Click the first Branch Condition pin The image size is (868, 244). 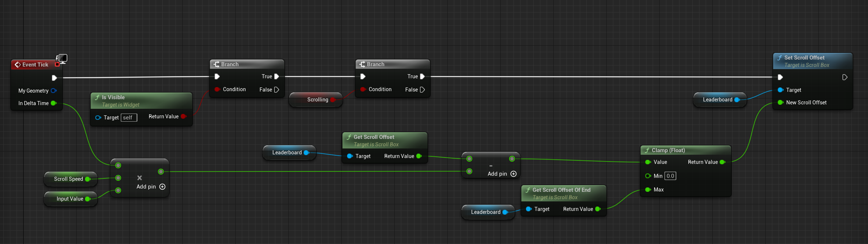[x=217, y=89]
